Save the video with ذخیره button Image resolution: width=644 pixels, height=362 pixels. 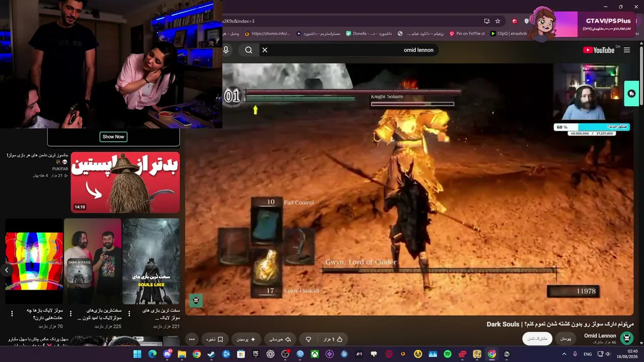click(215, 339)
